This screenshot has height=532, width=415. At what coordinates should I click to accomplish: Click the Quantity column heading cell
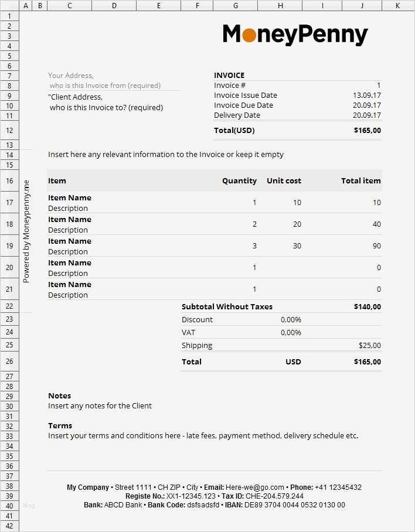[x=239, y=181]
